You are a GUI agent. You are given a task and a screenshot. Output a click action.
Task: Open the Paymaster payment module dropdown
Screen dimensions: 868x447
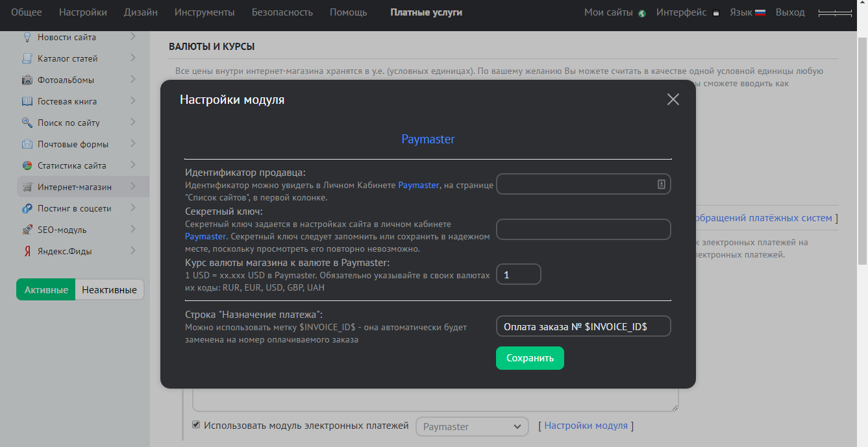472,426
